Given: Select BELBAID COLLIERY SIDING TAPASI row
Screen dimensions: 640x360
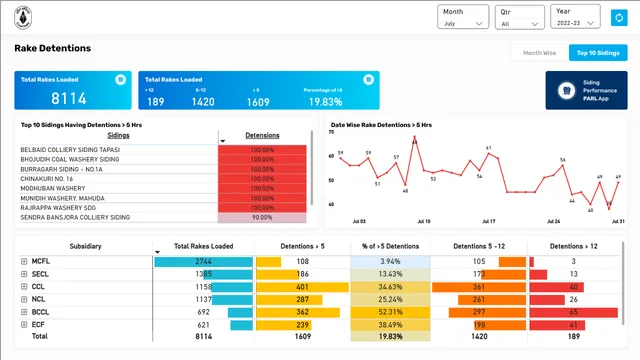Looking at the screenshot, I should click(163, 150).
